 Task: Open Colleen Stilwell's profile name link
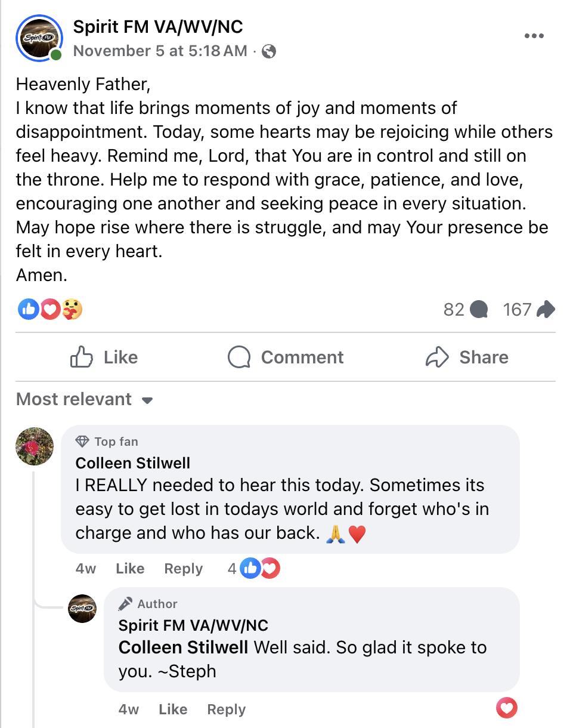click(x=133, y=463)
